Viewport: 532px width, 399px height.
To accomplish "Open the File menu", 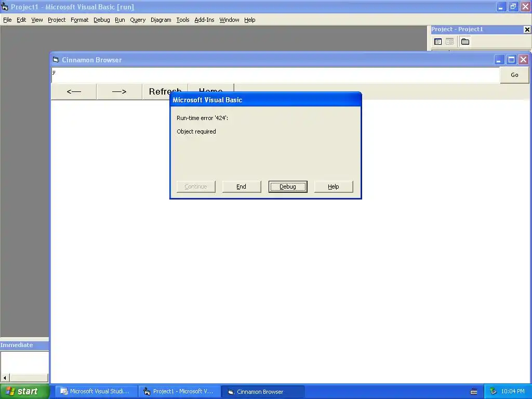I will [x=7, y=20].
